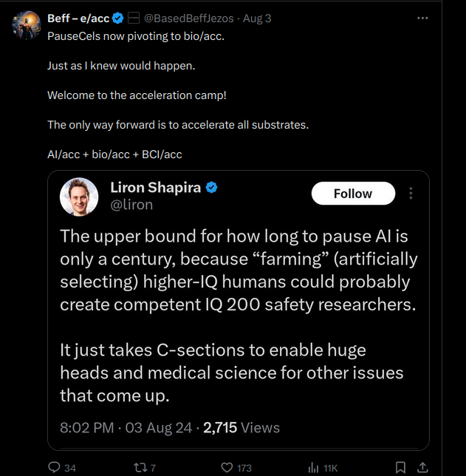This screenshot has height=476, width=466.
Task: Open the view analytics icon
Action: [x=313, y=467]
